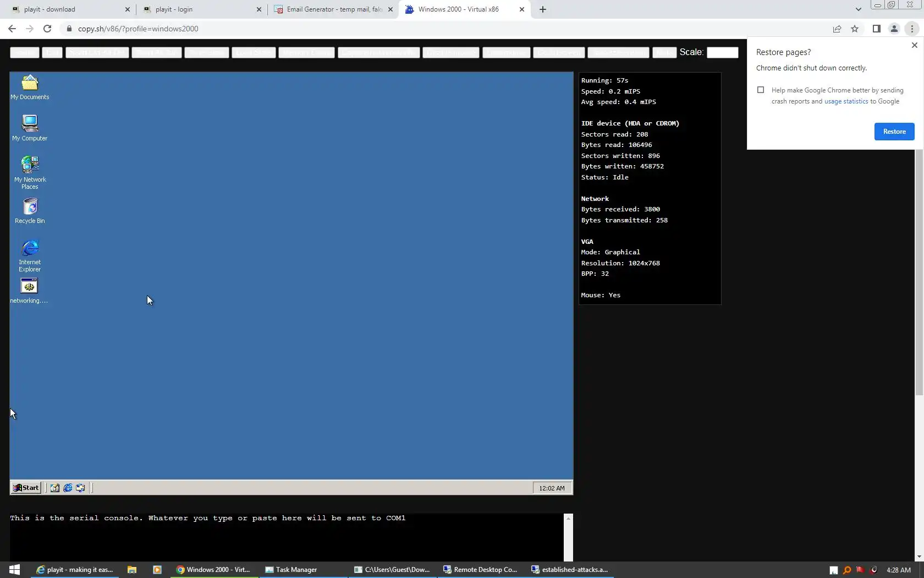This screenshot has width=924, height=578.
Task: Click the serial console scrollbar up arrow
Action: [569, 518]
